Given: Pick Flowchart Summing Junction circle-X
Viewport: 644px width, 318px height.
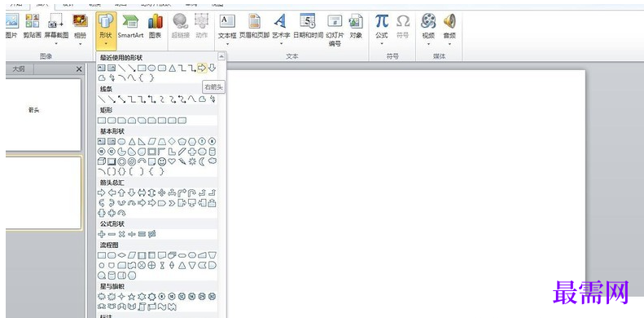Looking at the screenshot, I should [142, 265].
